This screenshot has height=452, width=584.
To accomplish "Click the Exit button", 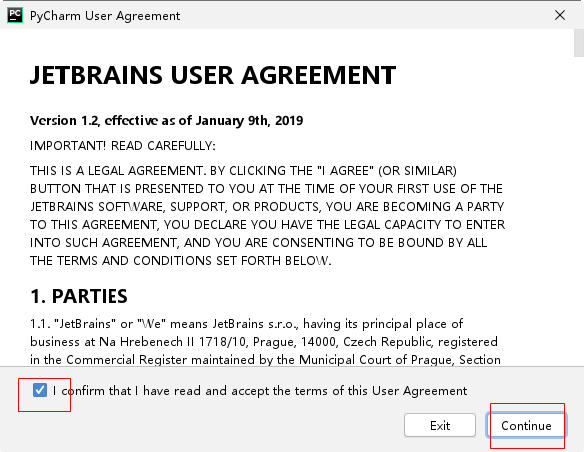I will (440, 425).
